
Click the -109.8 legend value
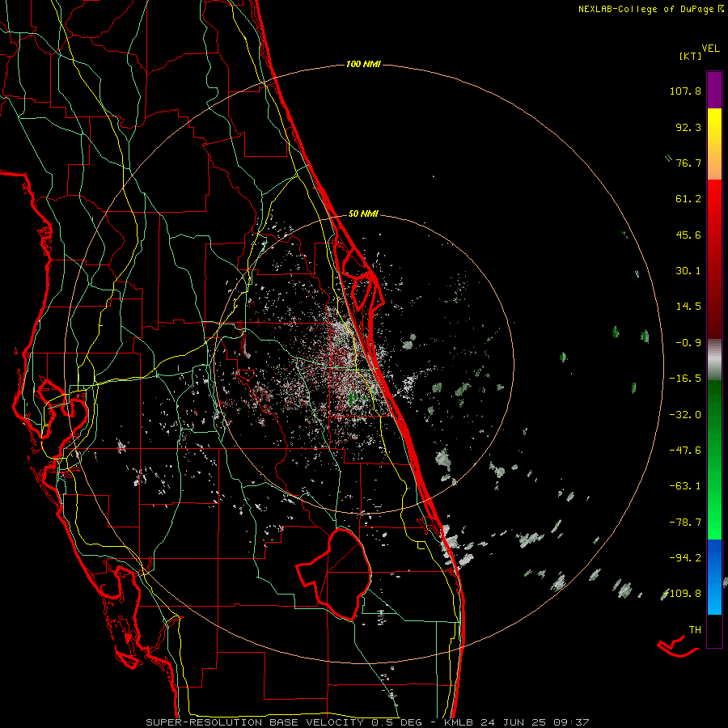[x=683, y=594]
